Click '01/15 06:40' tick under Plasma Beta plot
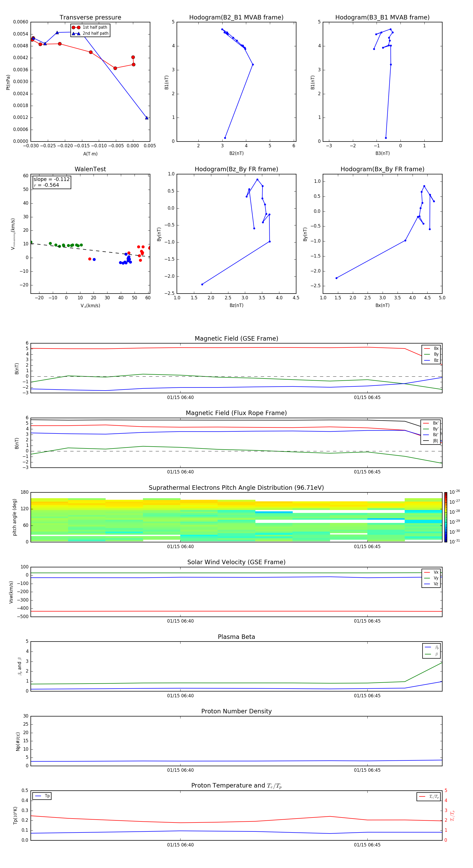 pyautogui.click(x=181, y=696)
